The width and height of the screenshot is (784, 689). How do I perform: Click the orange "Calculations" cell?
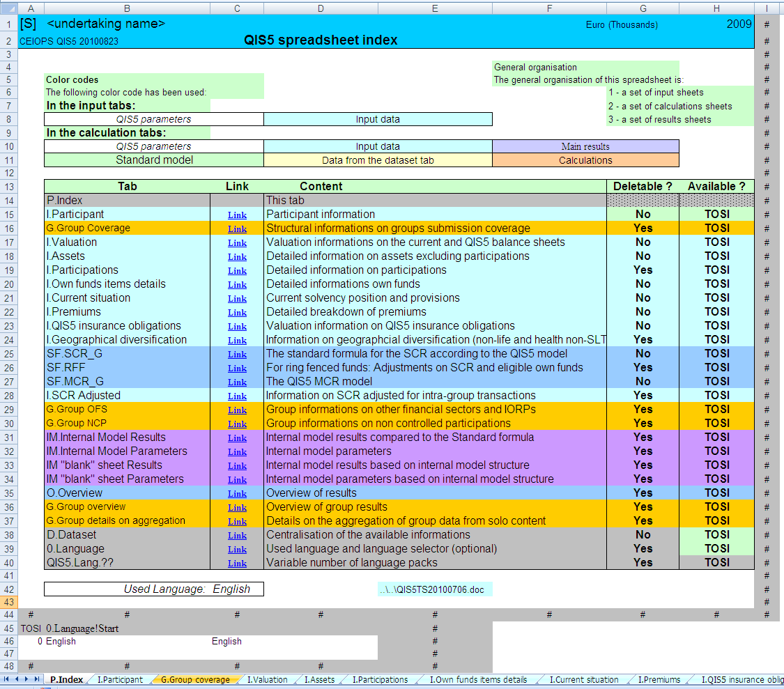click(585, 160)
